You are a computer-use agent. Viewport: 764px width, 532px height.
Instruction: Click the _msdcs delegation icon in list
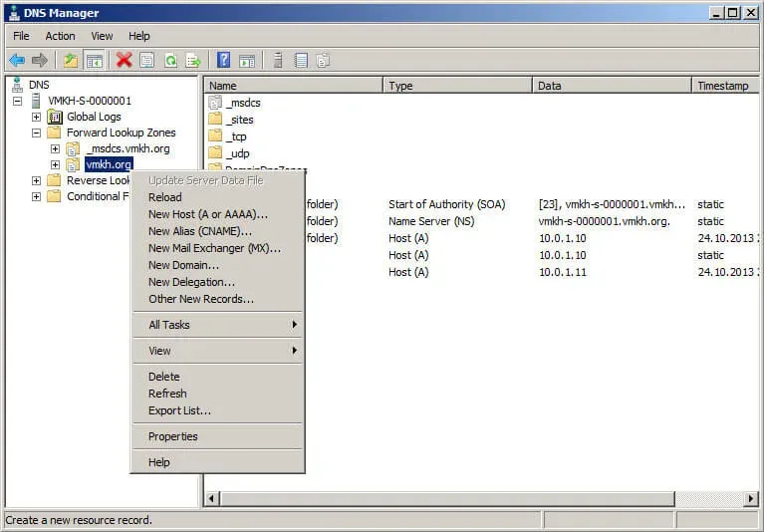click(x=215, y=103)
